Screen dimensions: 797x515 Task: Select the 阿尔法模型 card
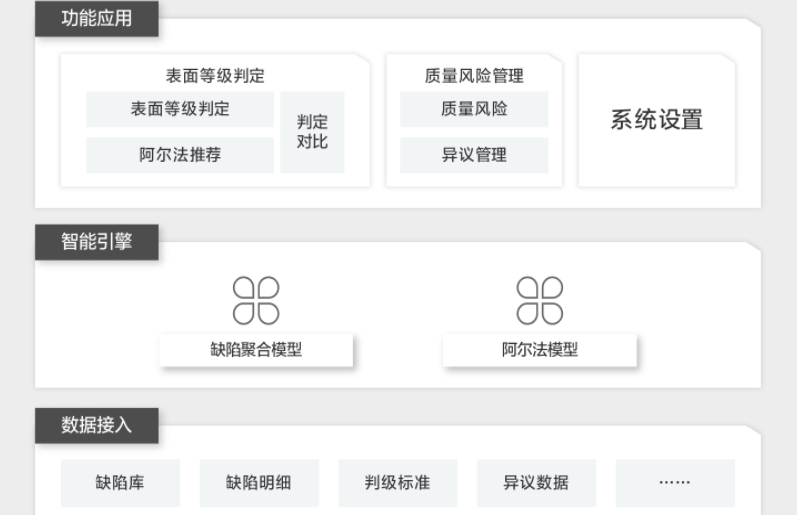[x=540, y=350]
